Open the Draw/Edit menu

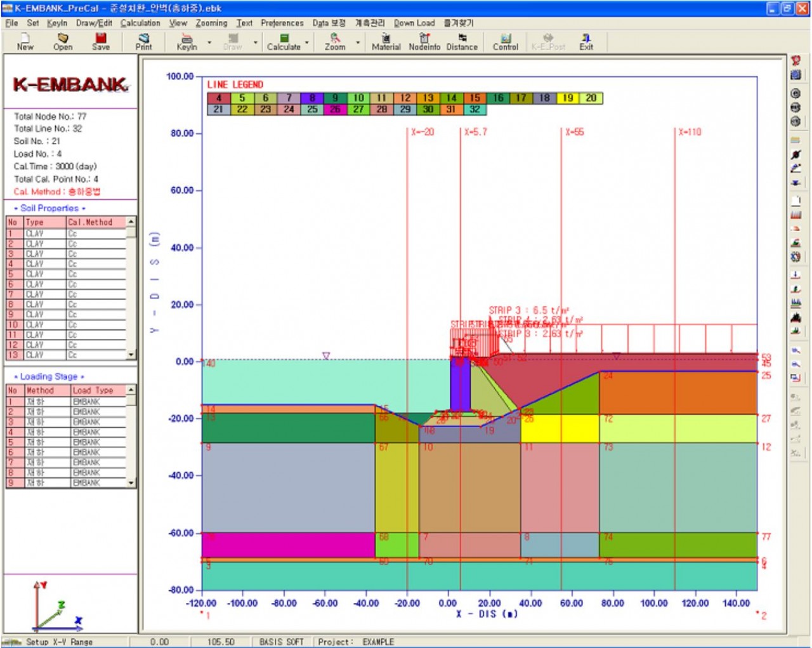coord(94,23)
